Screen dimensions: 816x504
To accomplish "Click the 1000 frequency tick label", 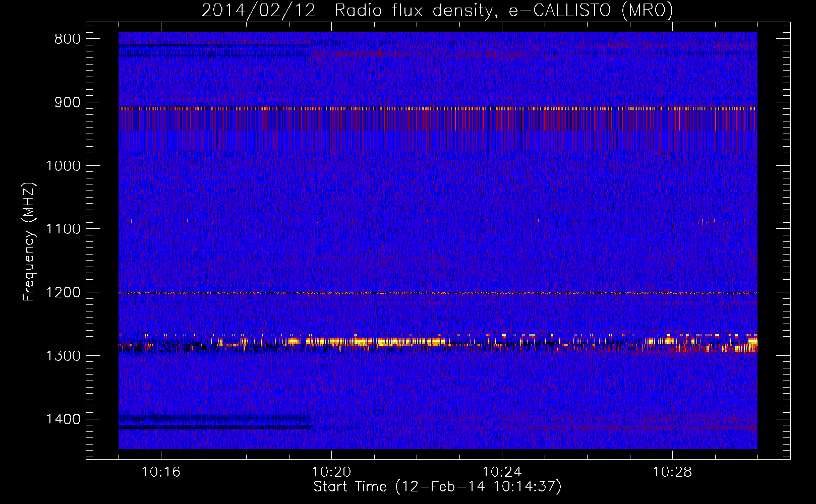I will pyautogui.click(x=63, y=166).
